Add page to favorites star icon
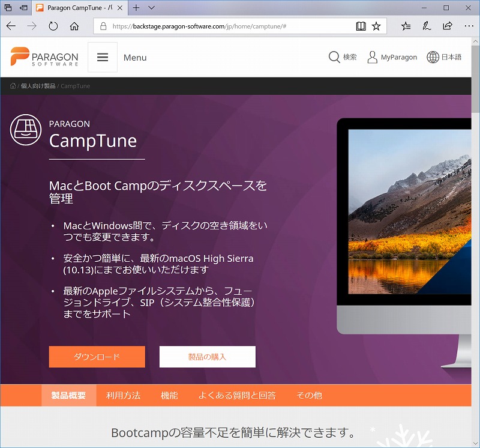480x448 pixels. tap(376, 26)
